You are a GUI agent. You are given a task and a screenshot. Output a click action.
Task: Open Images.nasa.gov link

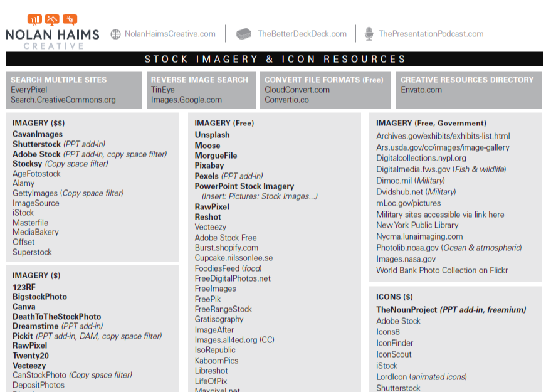point(406,259)
